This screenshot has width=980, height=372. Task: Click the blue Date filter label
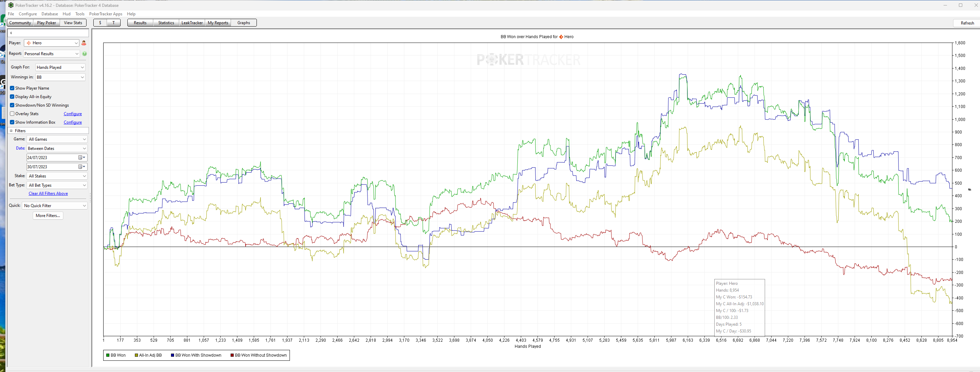20,148
